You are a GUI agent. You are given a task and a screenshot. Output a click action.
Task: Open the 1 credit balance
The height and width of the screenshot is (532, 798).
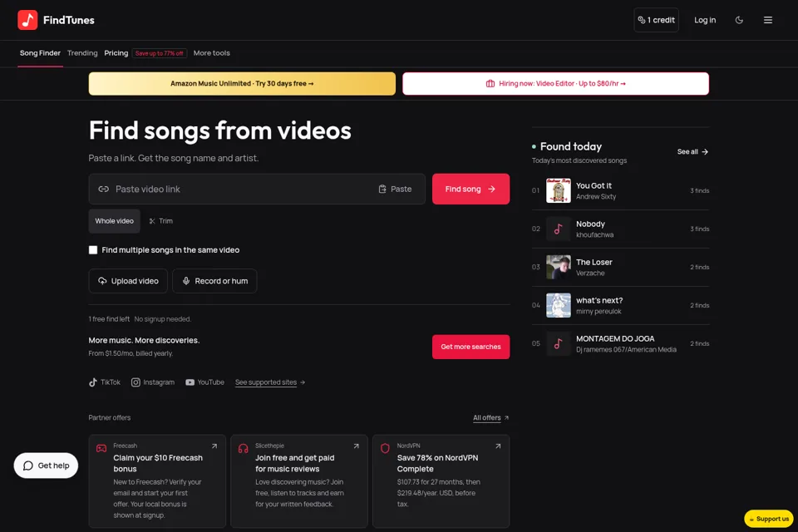[x=656, y=20]
